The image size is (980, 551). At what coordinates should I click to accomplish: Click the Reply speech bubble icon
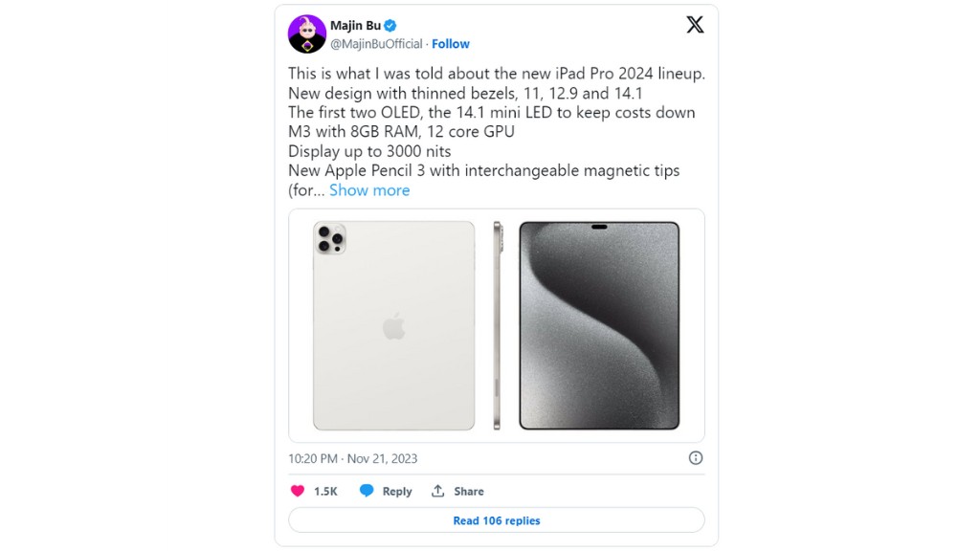pyautogui.click(x=365, y=491)
